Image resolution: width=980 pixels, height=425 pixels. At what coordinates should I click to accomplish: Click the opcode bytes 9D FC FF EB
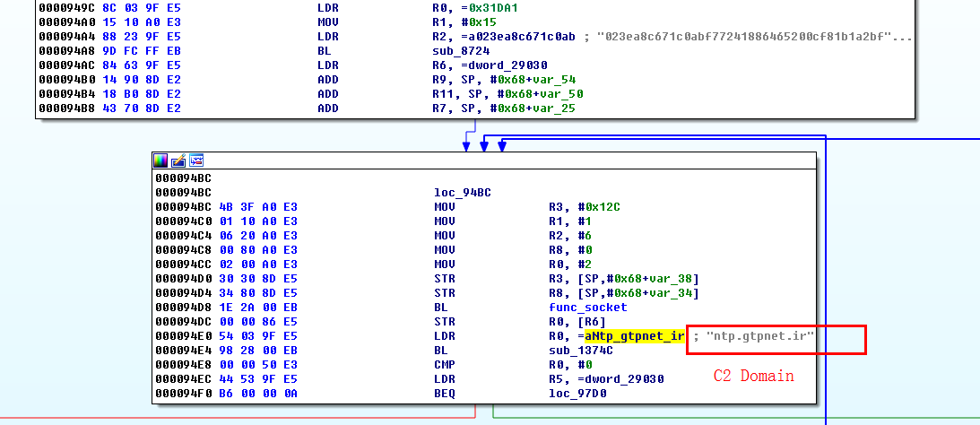(142, 50)
